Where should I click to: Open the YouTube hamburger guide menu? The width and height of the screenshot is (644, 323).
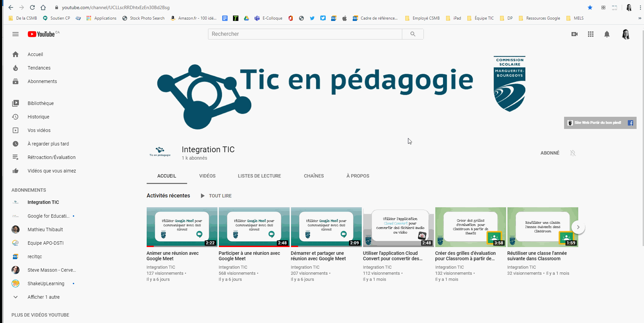(x=16, y=34)
